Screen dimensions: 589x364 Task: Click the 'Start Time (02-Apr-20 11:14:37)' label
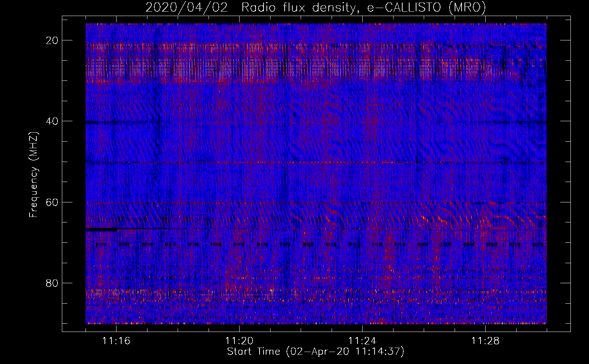316,352
